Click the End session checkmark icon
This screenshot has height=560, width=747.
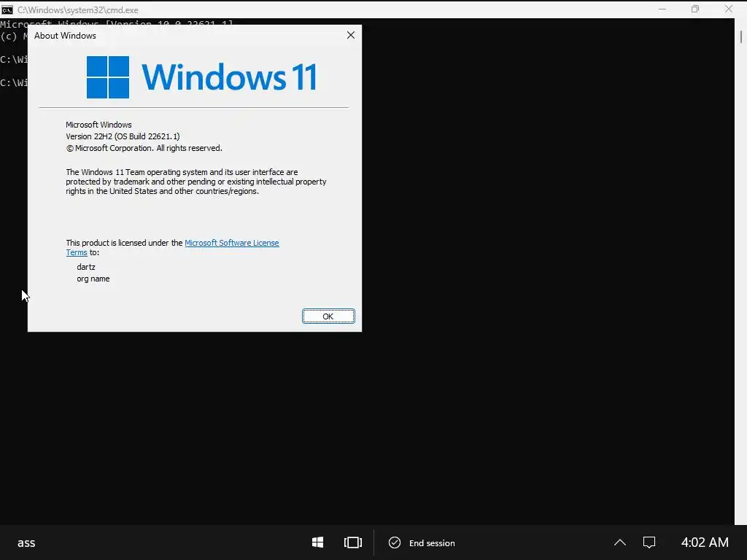395,542
